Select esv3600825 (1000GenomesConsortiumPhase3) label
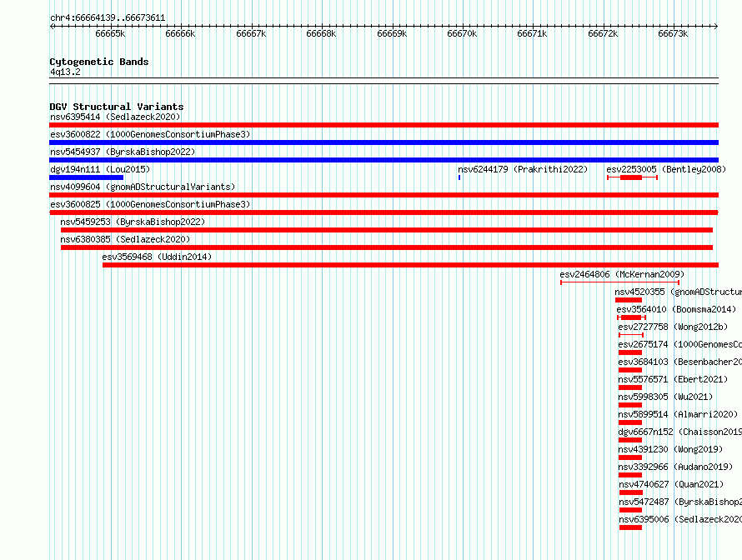 (x=150, y=204)
